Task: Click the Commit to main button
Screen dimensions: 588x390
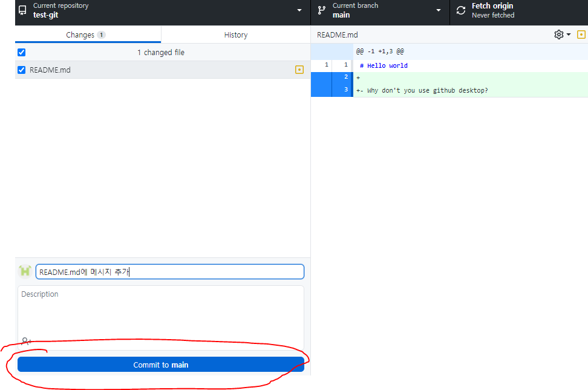Action: point(161,365)
